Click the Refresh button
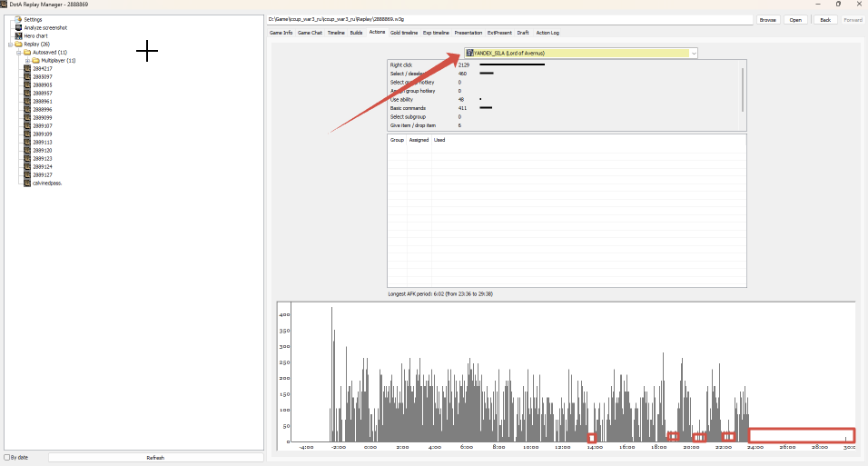The image size is (868, 466). (x=155, y=458)
